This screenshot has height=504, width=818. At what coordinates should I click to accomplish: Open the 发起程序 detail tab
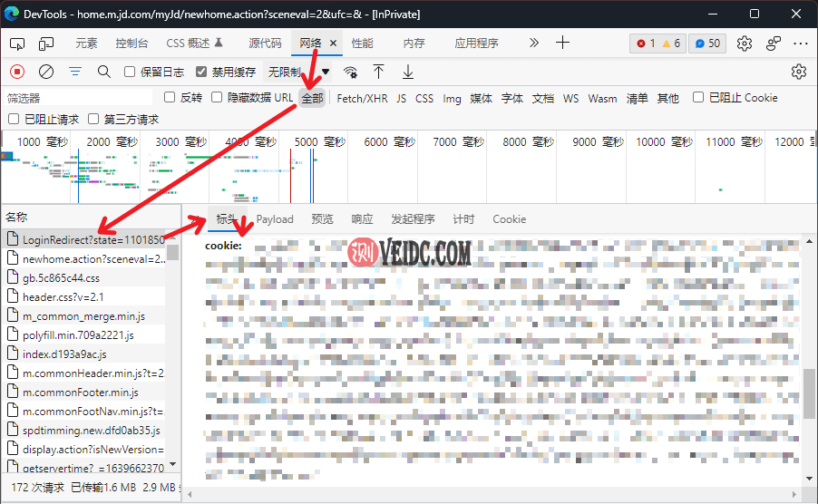[x=414, y=218]
